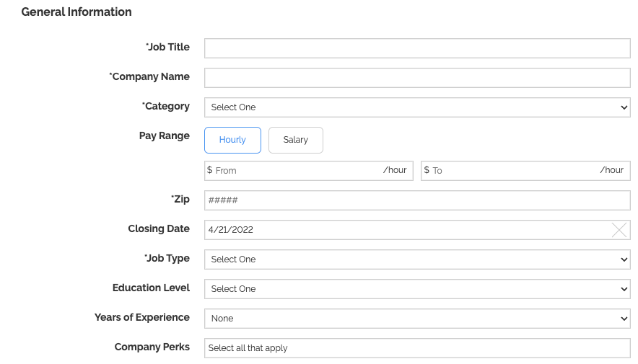Click the Category dropdown chevron arrow
The height and width of the screenshot is (364, 638).
[624, 107]
